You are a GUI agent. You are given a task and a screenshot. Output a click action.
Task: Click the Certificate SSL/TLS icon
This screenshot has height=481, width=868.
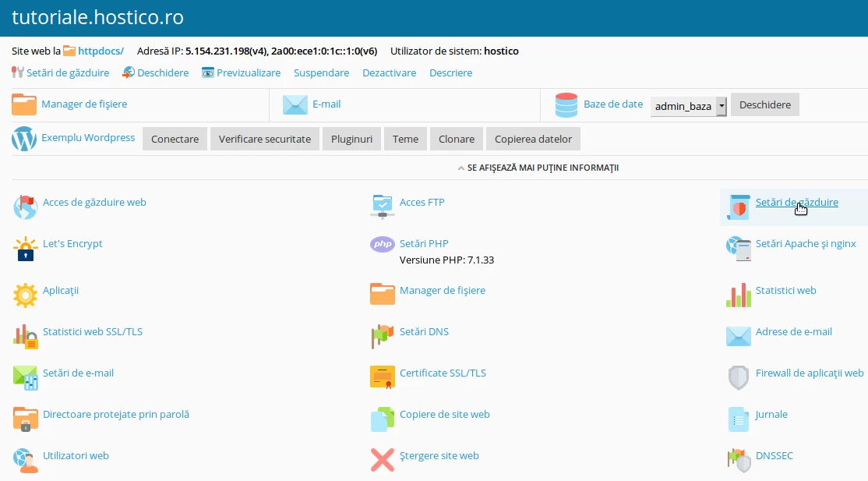[x=382, y=377]
